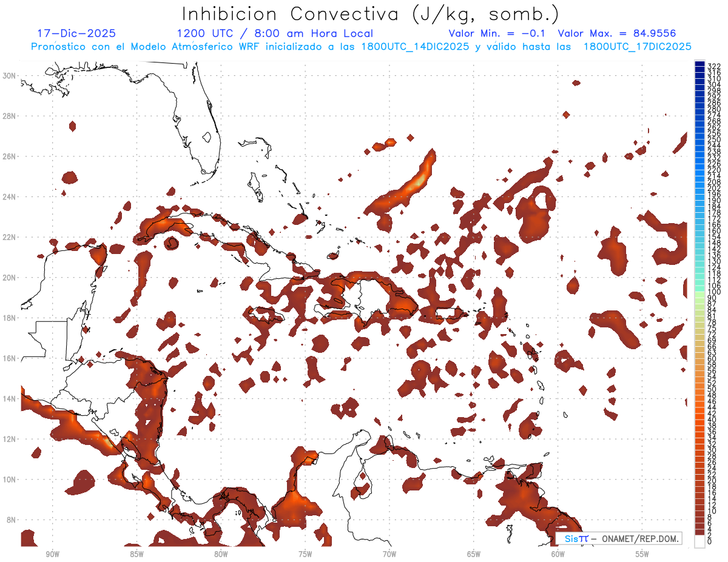Click the color scale value "50"

(712, 389)
